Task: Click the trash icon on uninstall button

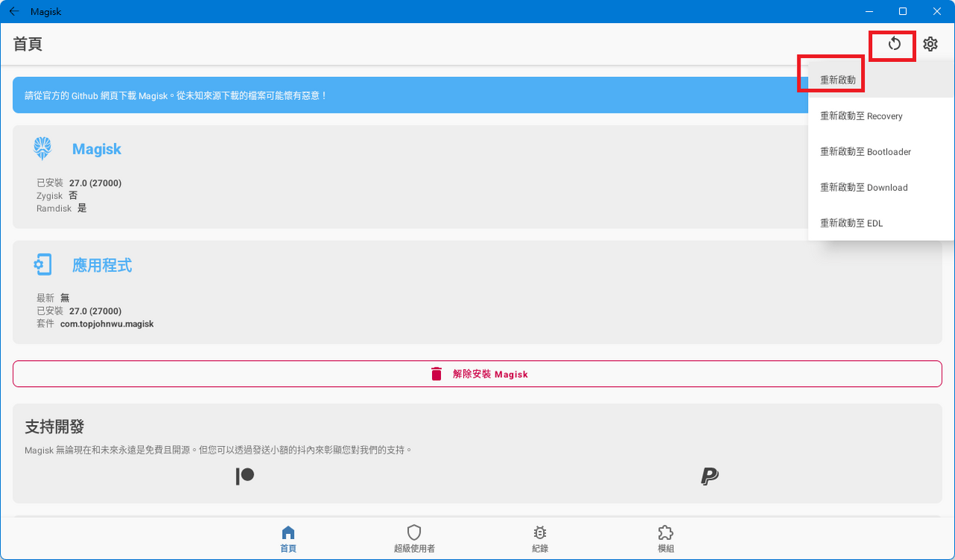Action: click(x=436, y=374)
